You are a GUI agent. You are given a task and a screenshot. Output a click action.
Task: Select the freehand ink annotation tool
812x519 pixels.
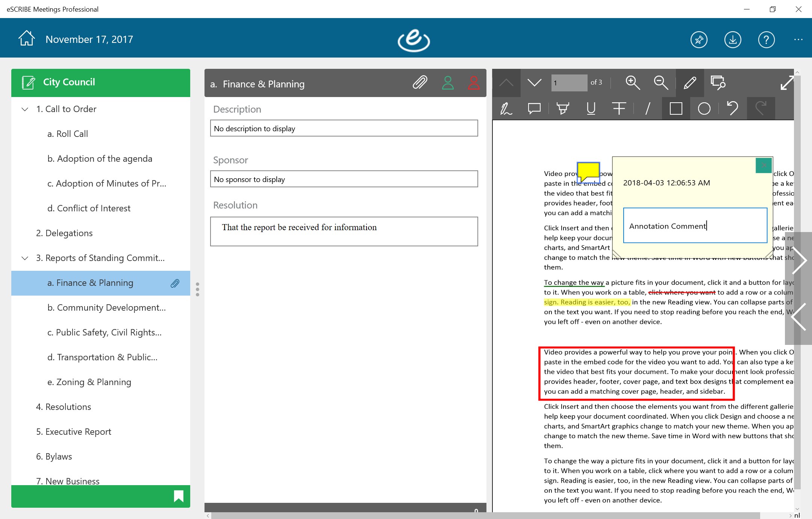[x=506, y=109]
